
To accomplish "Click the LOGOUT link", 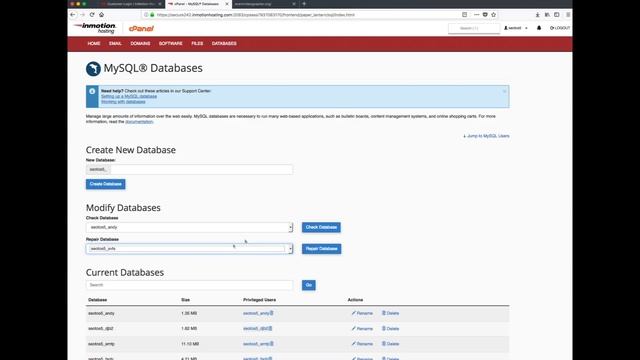I will [x=560, y=28].
